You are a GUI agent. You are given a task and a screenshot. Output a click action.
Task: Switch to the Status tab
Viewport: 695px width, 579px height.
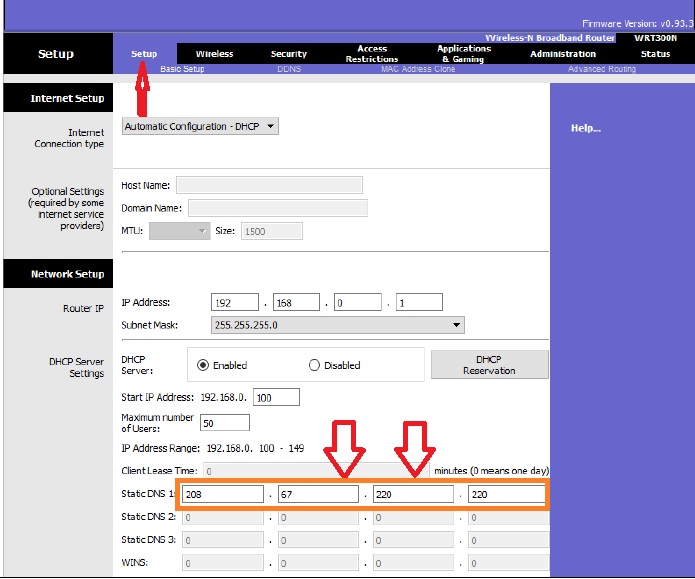(655, 54)
